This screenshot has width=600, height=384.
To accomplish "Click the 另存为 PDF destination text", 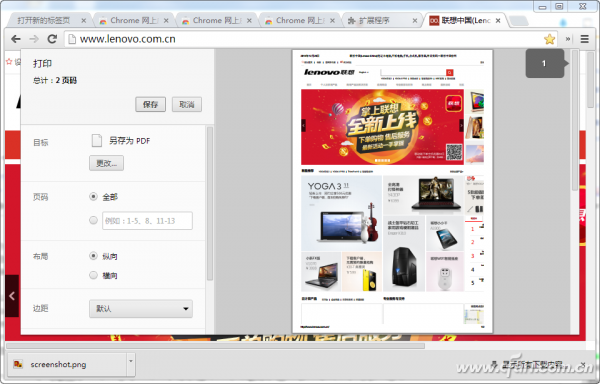I will (129, 141).
